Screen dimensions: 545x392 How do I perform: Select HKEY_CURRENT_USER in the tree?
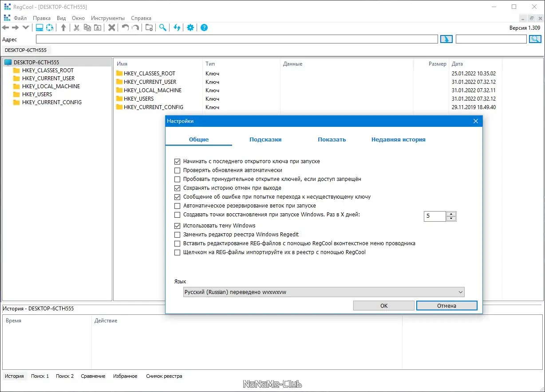coord(48,78)
